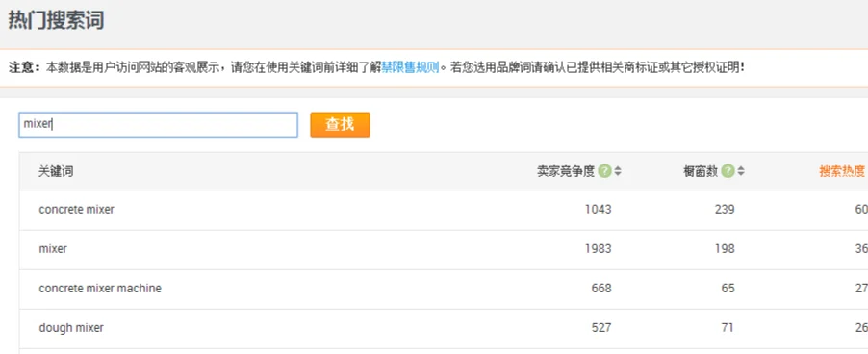Click the 橱窗数 column label

(x=701, y=171)
